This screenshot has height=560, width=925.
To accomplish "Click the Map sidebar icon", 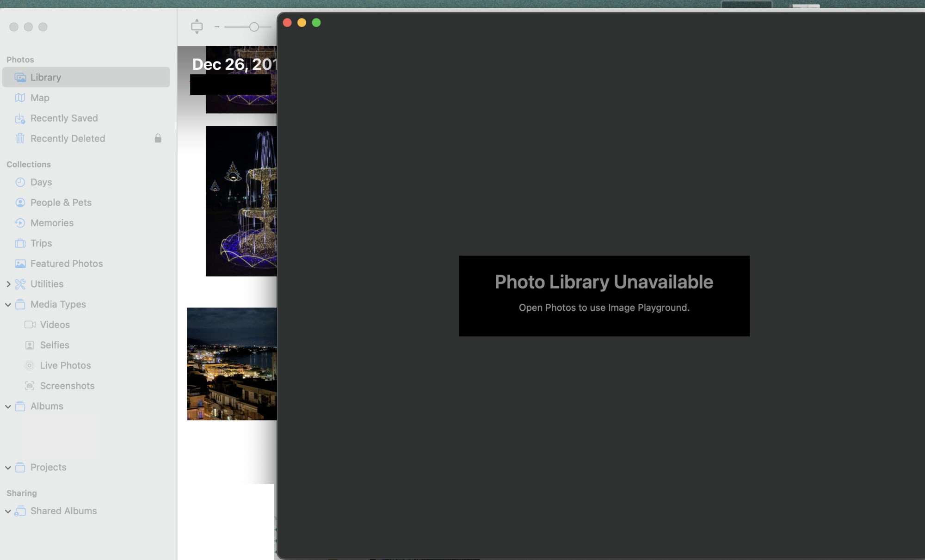I will 20,98.
